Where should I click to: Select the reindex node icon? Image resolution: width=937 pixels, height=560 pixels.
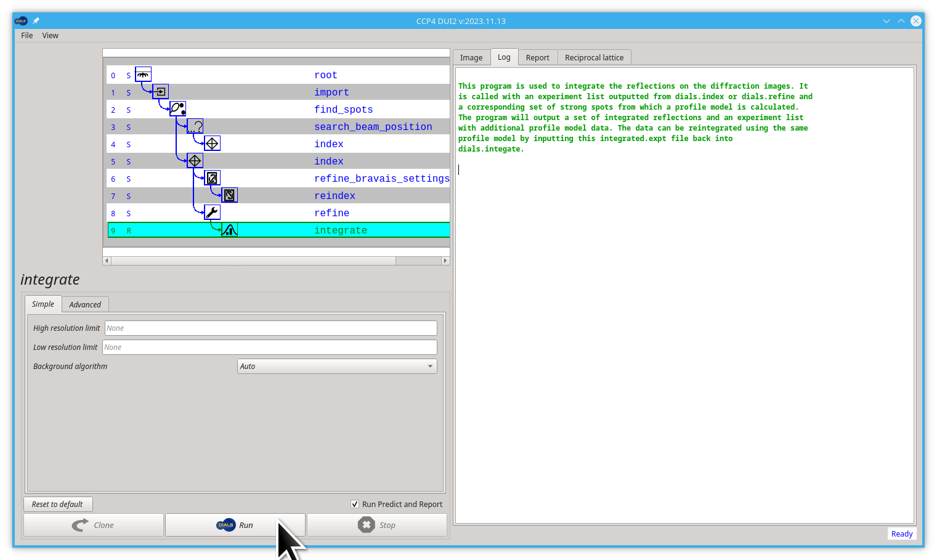[x=229, y=195]
